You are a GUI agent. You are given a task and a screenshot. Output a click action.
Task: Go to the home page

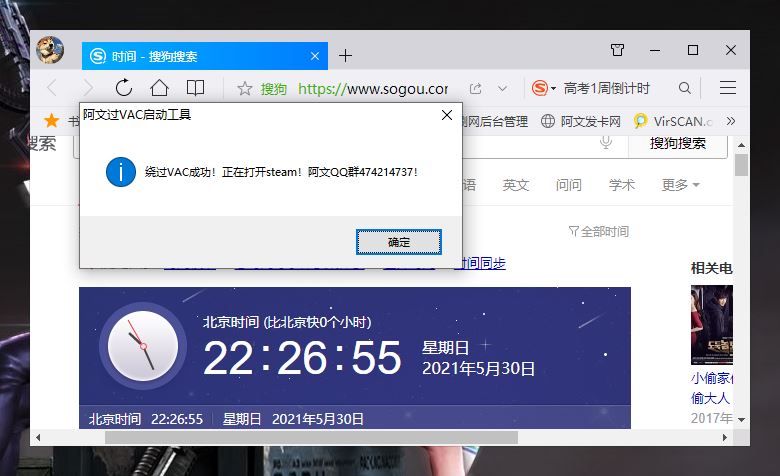(x=159, y=88)
